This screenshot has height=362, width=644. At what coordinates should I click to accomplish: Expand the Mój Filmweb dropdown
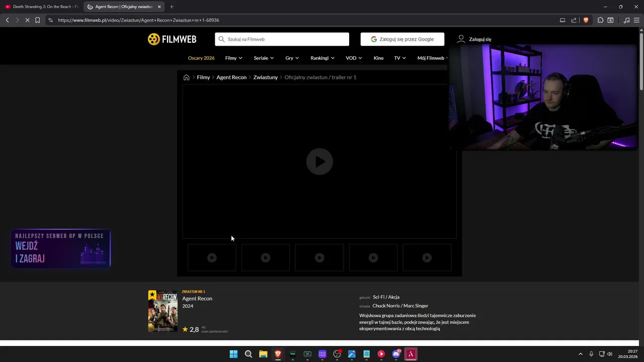(433, 58)
